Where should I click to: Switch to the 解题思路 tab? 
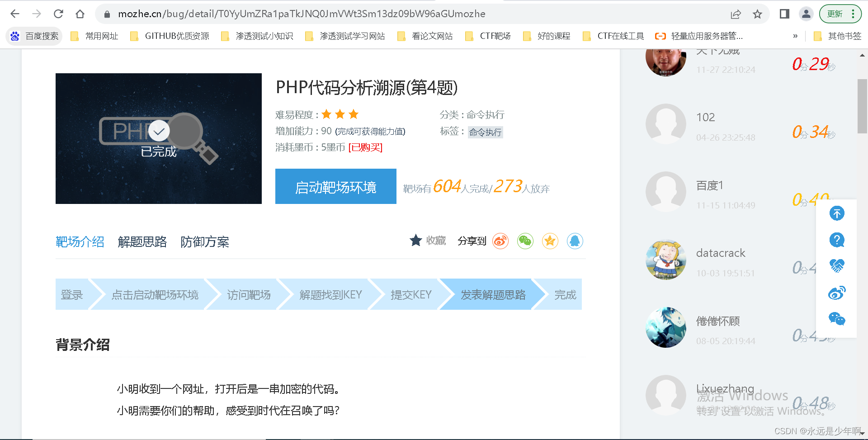[142, 242]
